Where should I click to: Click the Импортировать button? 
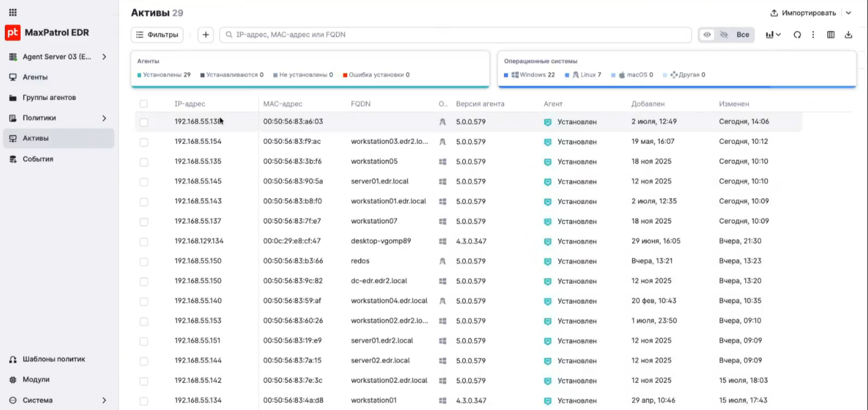tap(803, 13)
